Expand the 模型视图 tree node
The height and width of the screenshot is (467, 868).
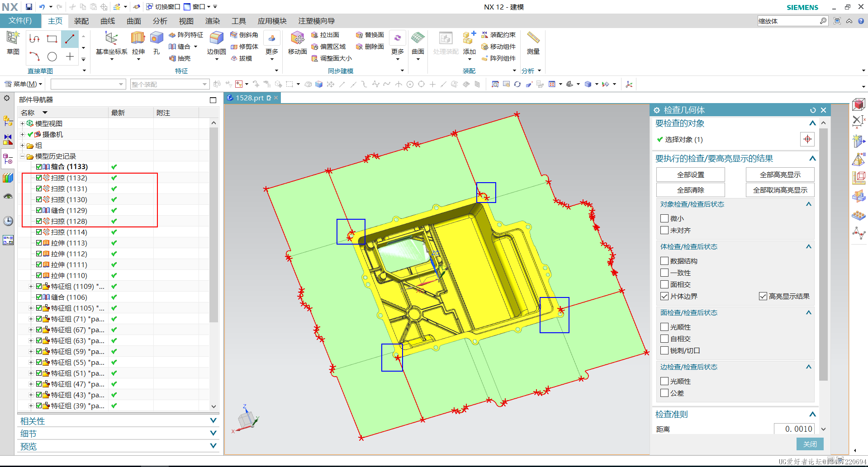pyautogui.click(x=23, y=123)
